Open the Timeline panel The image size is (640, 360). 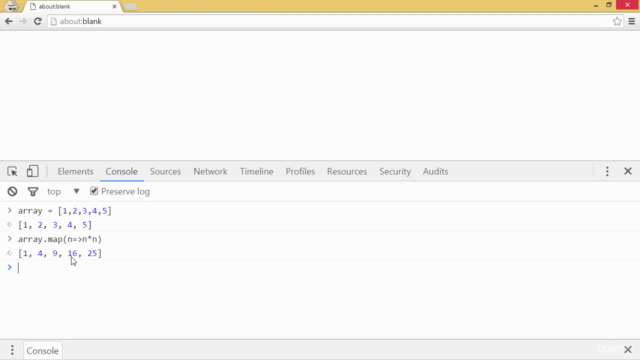(257, 171)
